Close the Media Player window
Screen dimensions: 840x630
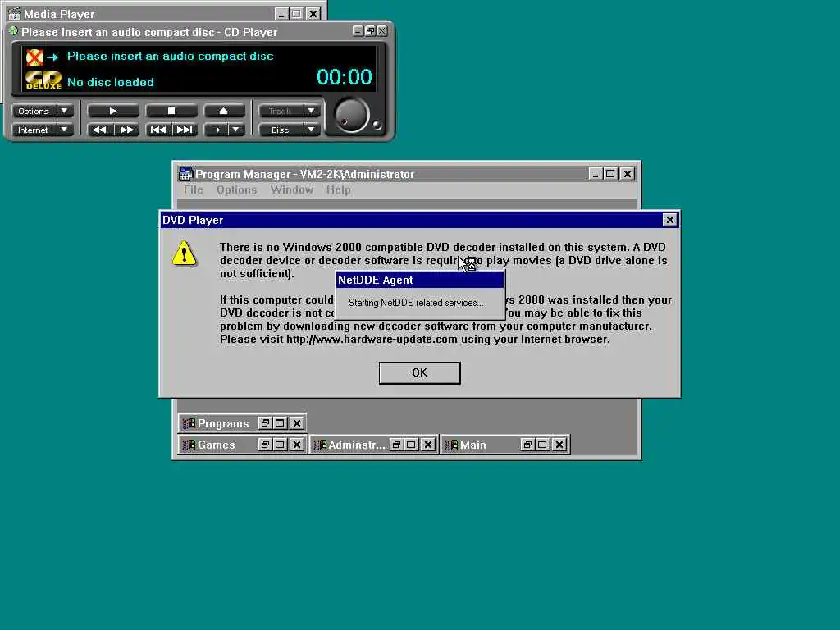313,13
